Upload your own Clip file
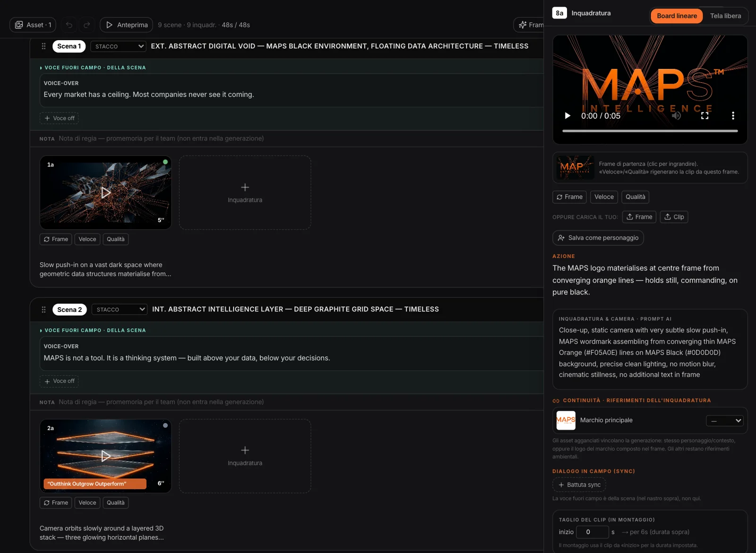This screenshot has height=553, width=756. [x=674, y=217]
